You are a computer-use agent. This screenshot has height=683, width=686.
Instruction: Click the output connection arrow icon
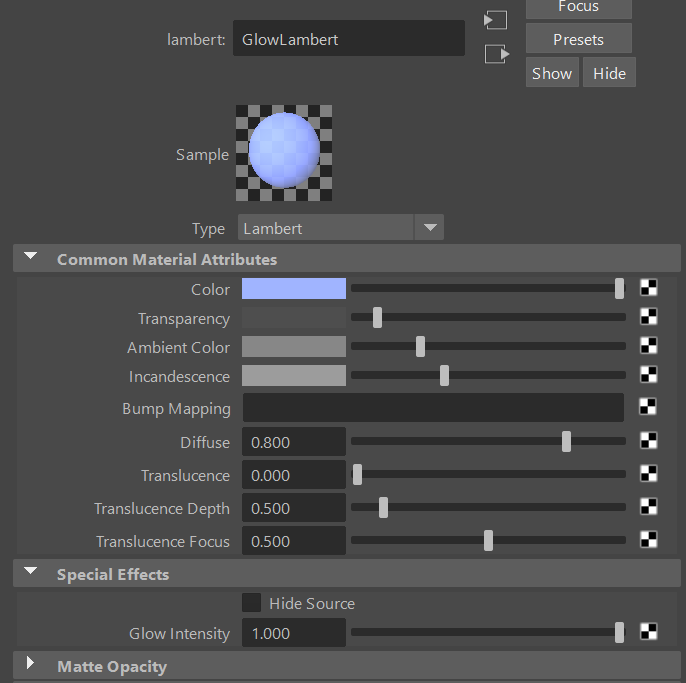click(x=497, y=54)
